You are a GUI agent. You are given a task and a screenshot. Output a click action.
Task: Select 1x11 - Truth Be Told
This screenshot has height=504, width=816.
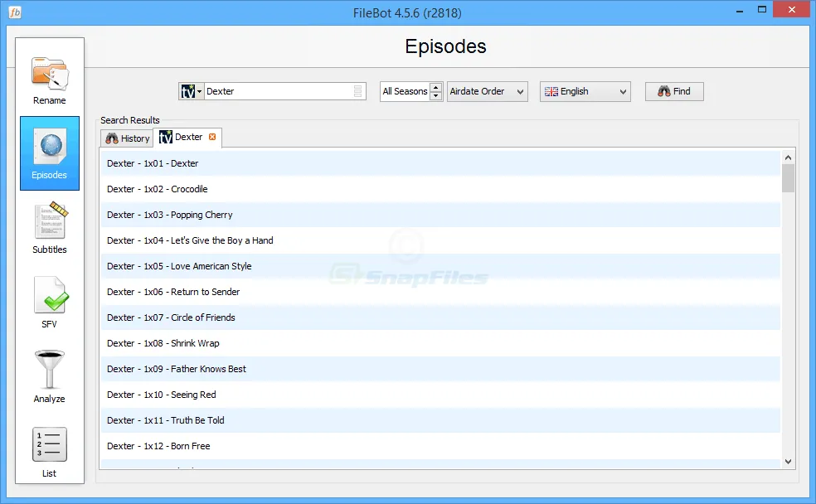[440, 421]
